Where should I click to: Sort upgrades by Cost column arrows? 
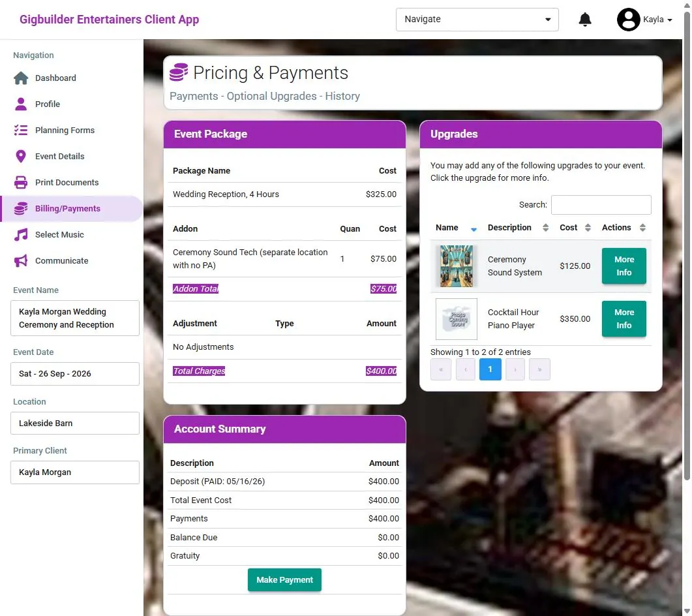[x=588, y=228]
